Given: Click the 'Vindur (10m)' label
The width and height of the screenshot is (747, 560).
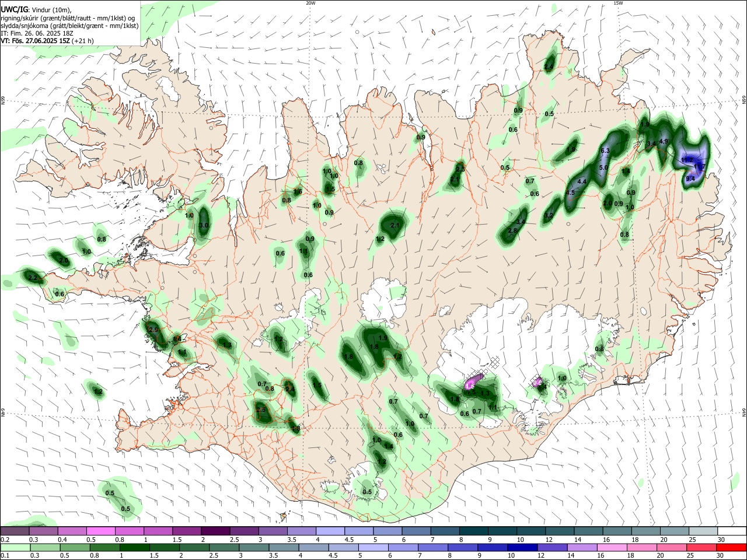Looking at the screenshot, I should coord(51,10).
